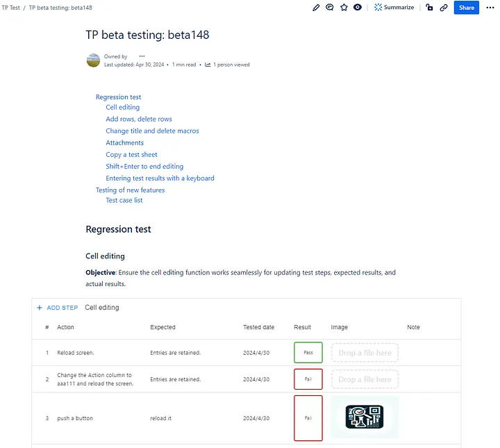Toggle the Fail result in row 2
The width and height of the screenshot is (500, 448).
click(x=308, y=379)
